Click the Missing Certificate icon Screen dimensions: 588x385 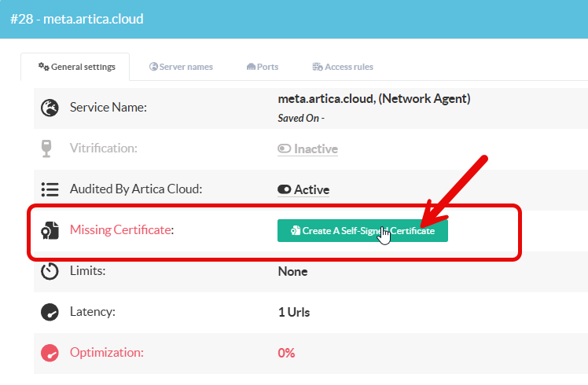tap(50, 230)
